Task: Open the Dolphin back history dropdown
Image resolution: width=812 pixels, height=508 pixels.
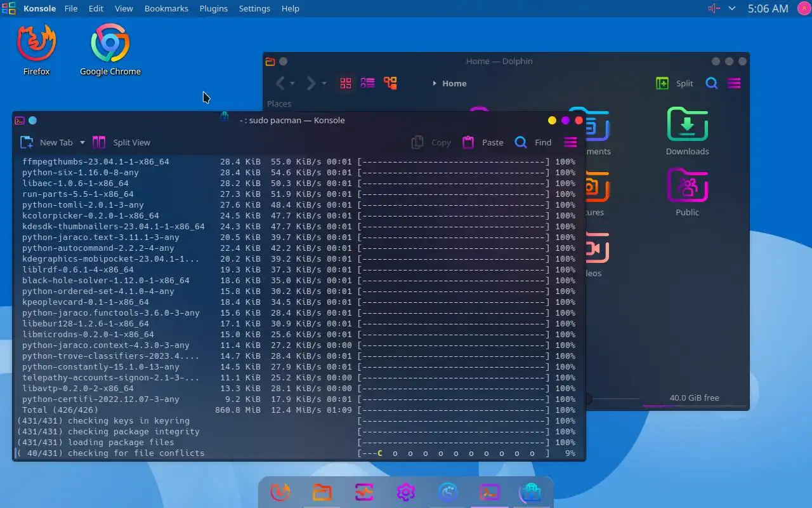Action: pos(292,83)
